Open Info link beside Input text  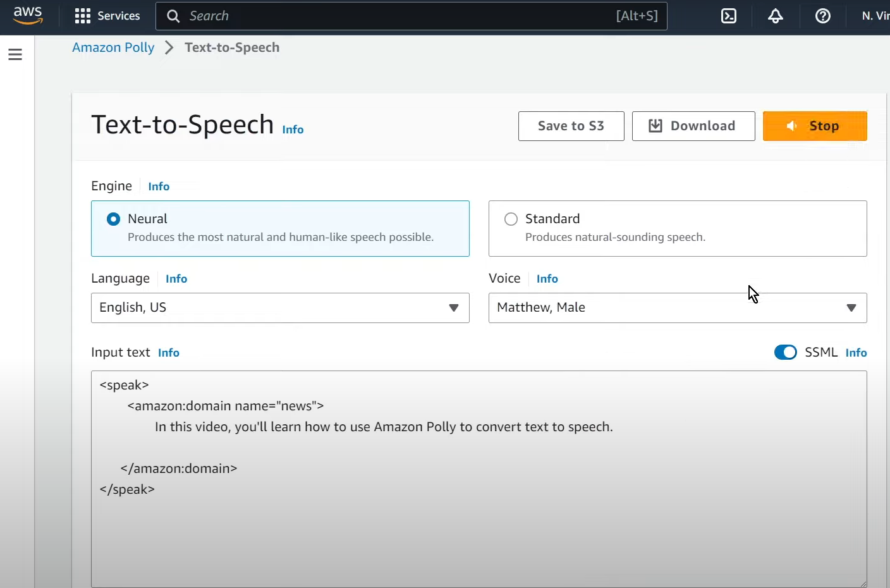tap(169, 353)
